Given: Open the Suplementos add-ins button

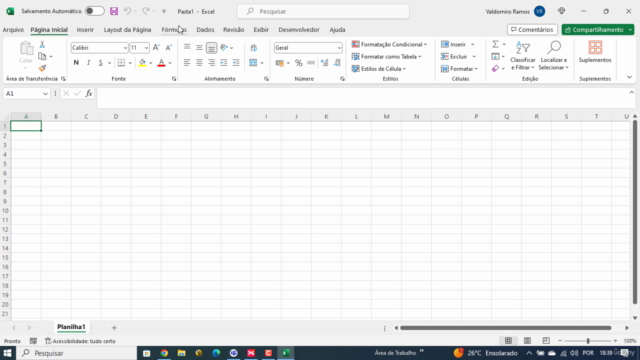Looking at the screenshot, I should coord(595,52).
